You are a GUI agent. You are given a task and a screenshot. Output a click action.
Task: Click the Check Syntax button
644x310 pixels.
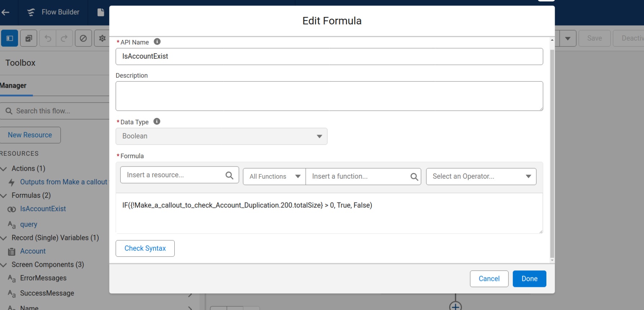click(x=145, y=249)
